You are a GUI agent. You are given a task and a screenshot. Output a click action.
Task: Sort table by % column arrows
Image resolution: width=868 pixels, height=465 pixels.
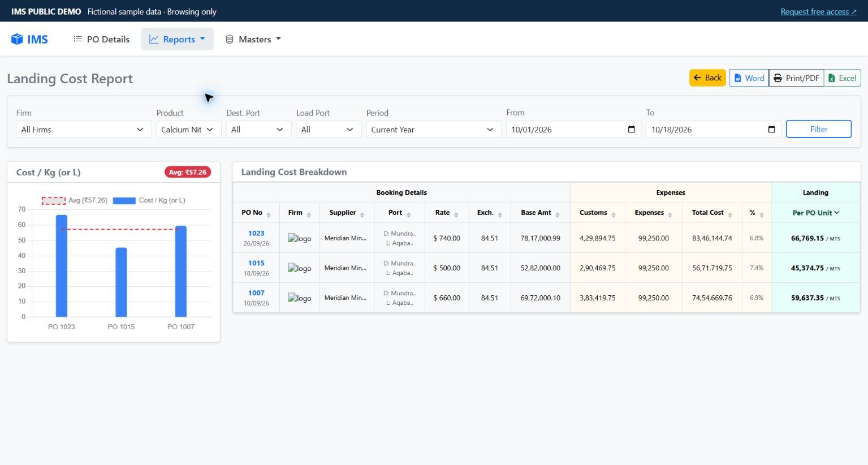tap(762, 214)
